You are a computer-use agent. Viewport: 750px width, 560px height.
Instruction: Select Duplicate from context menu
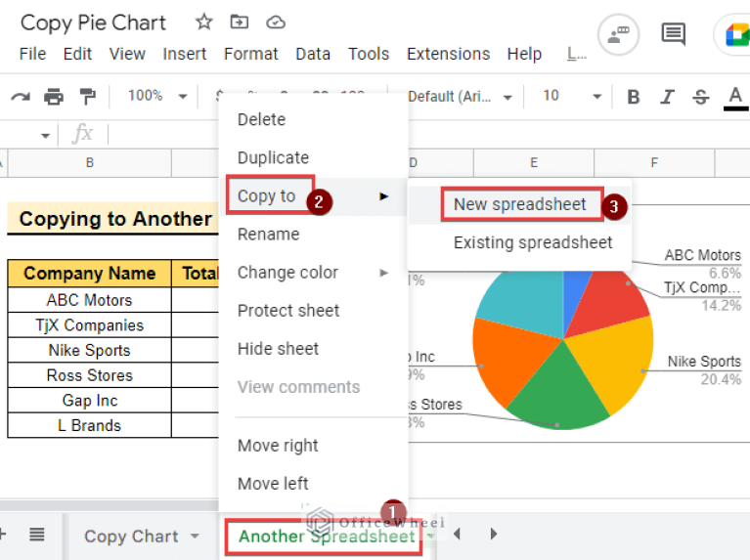click(x=273, y=157)
